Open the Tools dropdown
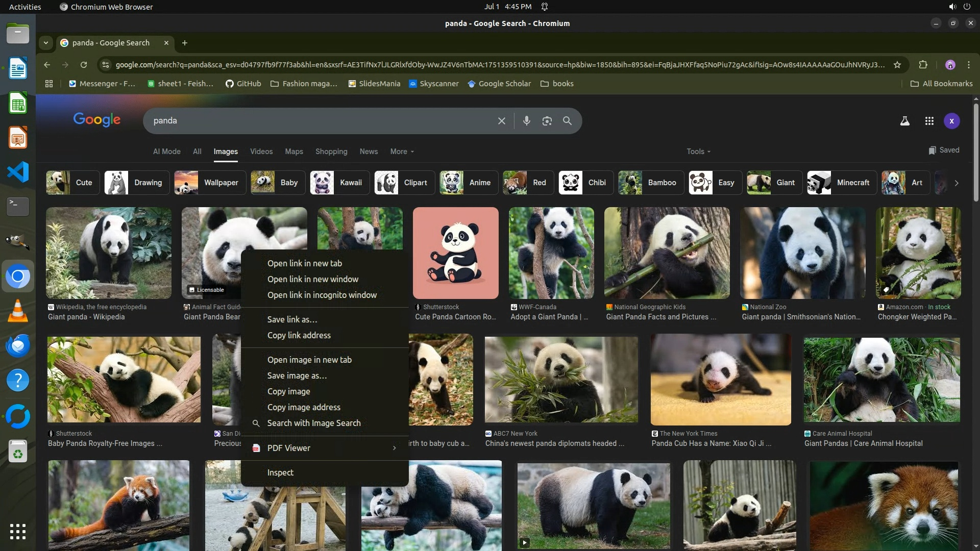This screenshot has height=551, width=980. [x=698, y=152]
